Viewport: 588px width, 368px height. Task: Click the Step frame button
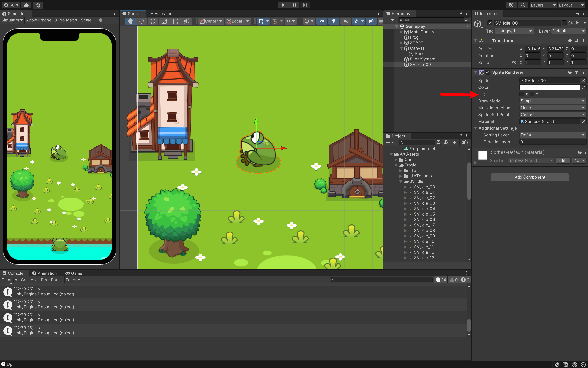[x=305, y=5]
